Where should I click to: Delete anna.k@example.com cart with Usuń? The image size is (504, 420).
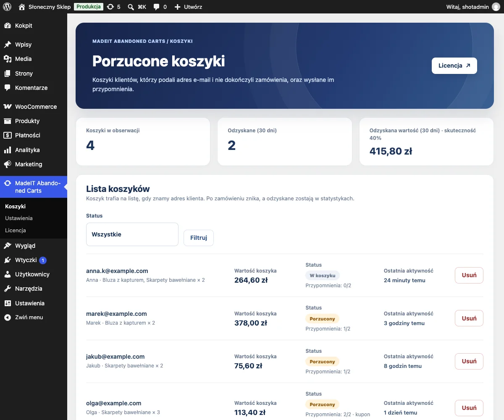(469, 276)
